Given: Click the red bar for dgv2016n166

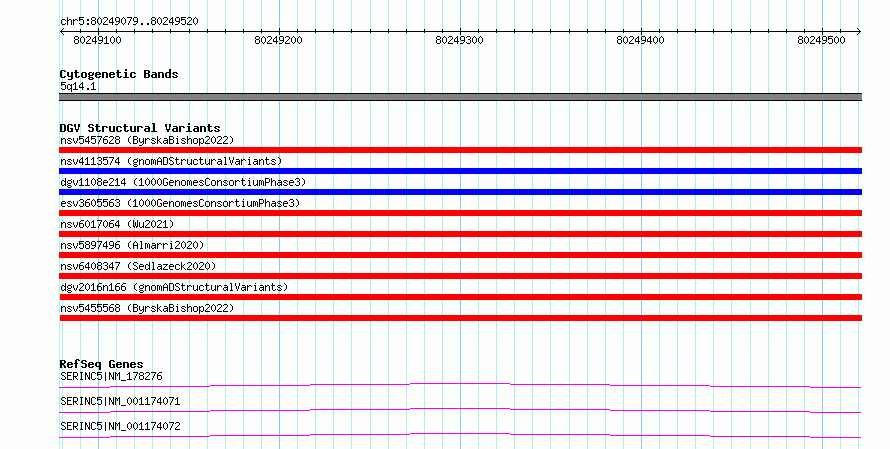Looking at the screenshot, I should click(x=460, y=297).
